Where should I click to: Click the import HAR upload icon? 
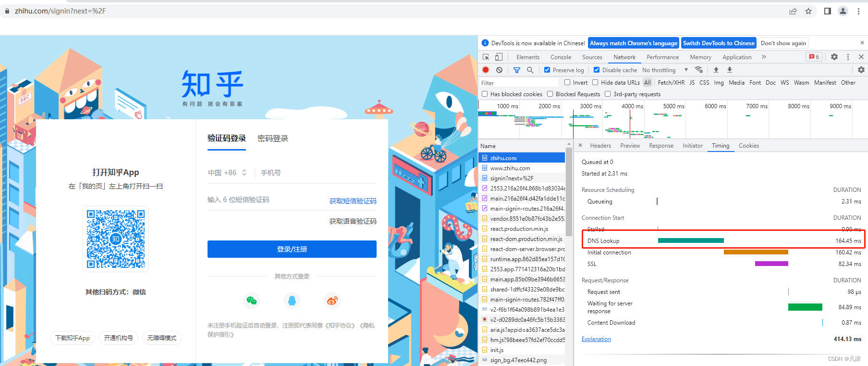click(x=716, y=70)
